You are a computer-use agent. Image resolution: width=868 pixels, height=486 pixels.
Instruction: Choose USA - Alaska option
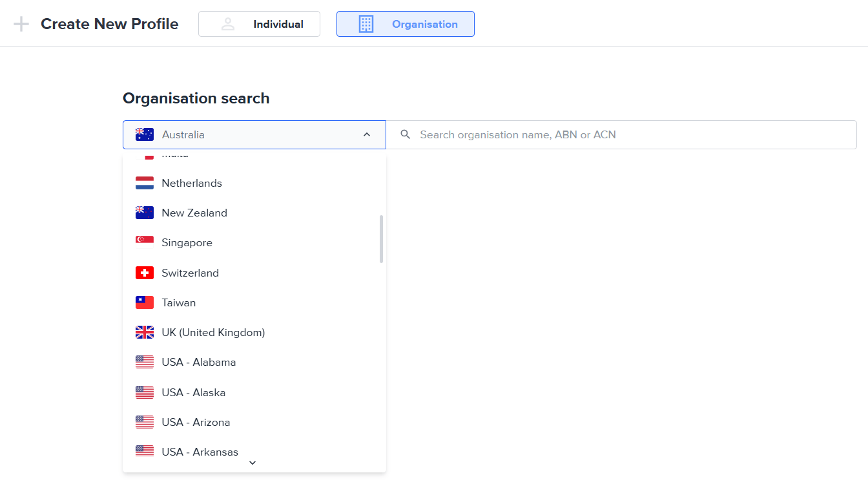[193, 392]
